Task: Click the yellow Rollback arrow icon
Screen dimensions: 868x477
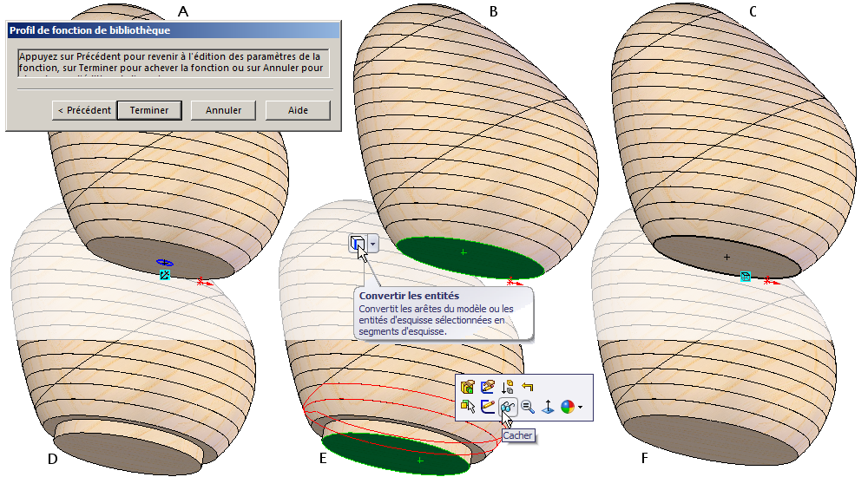Action: (528, 387)
